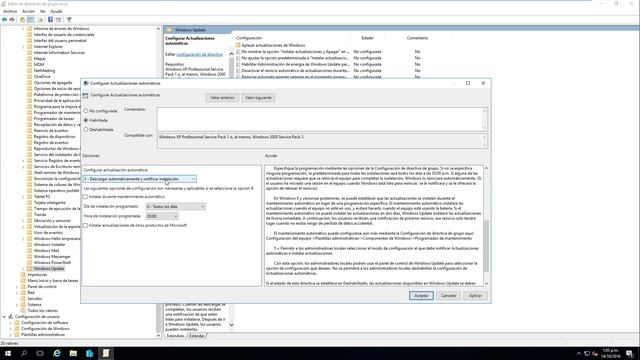Launch Internet Explorer from the taskbar
Image resolution: width=640 pixels, height=360 pixels.
pyautogui.click(x=57, y=353)
